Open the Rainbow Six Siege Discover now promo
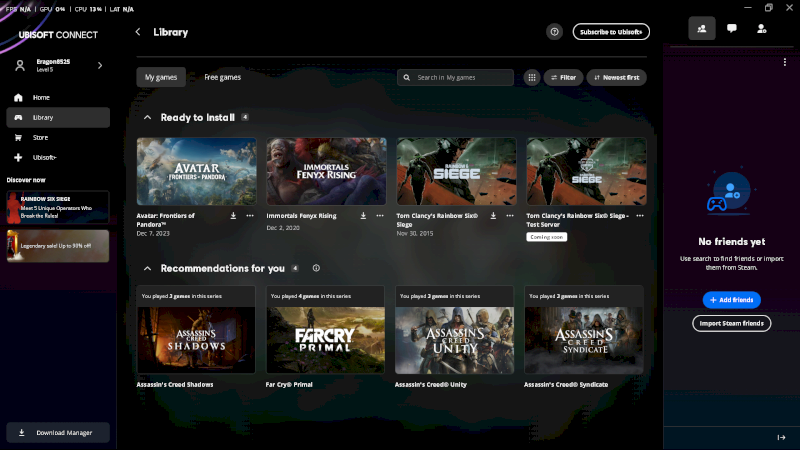The width and height of the screenshot is (800, 450). pos(58,207)
